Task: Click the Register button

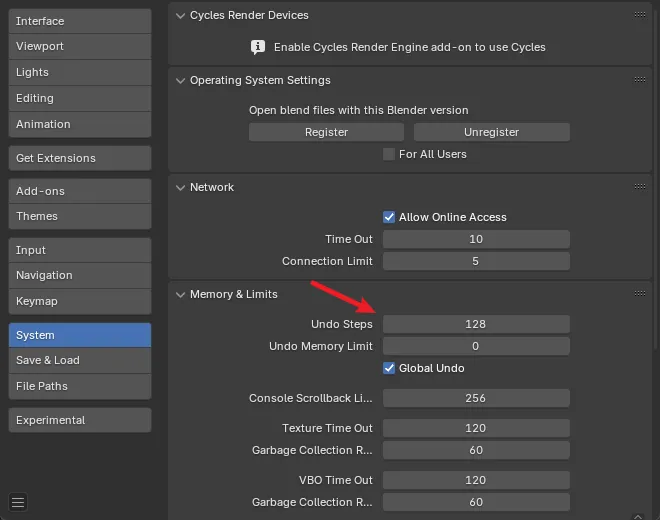Action: click(326, 132)
